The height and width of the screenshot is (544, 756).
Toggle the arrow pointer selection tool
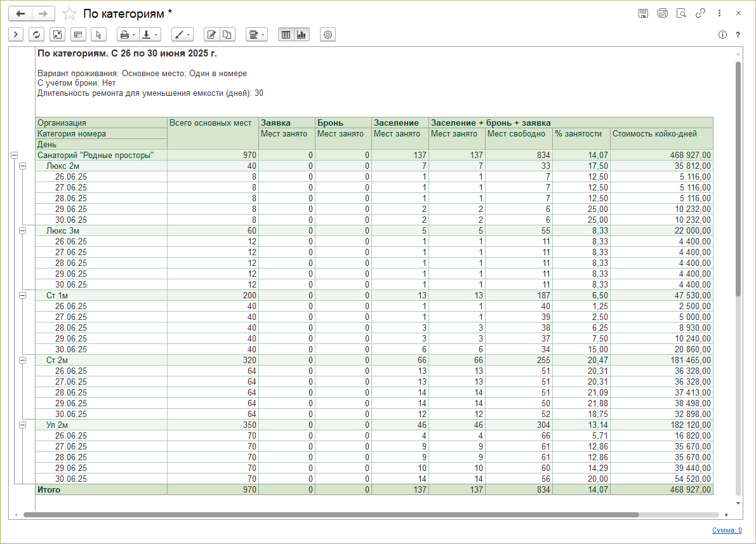(x=98, y=34)
